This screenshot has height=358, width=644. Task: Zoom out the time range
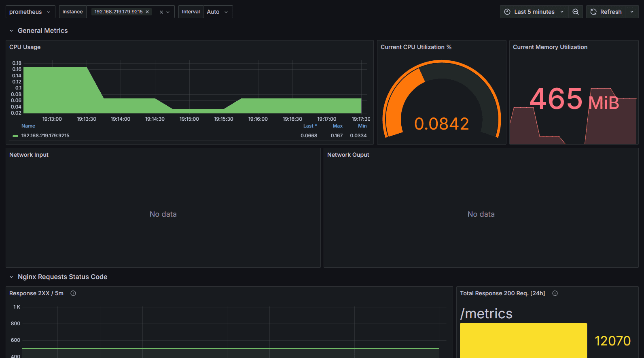tap(575, 12)
